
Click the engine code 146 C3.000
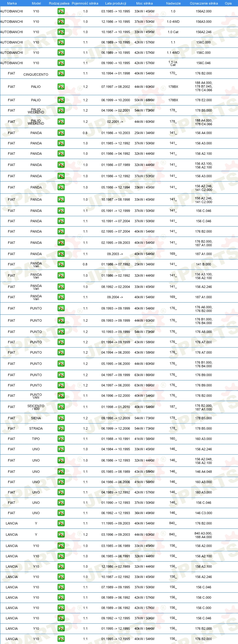[204, 513]
